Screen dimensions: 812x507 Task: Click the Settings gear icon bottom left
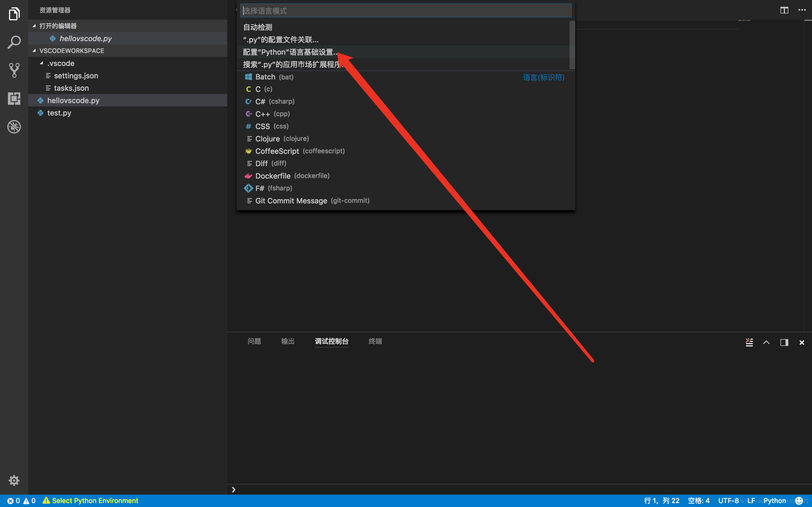pos(14,481)
